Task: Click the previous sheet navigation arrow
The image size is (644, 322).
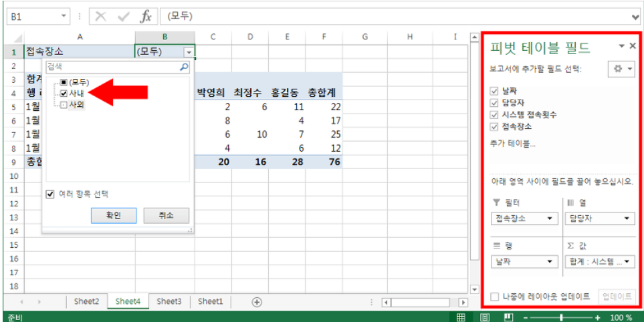Action: 22,302
